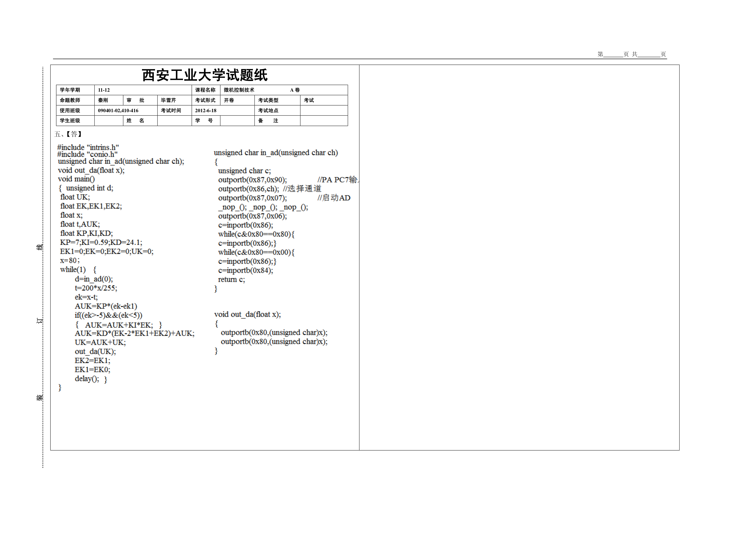Viewport: 756px width, 534px height.
Task: Click the course name 微机控制技术
Action: click(239, 90)
